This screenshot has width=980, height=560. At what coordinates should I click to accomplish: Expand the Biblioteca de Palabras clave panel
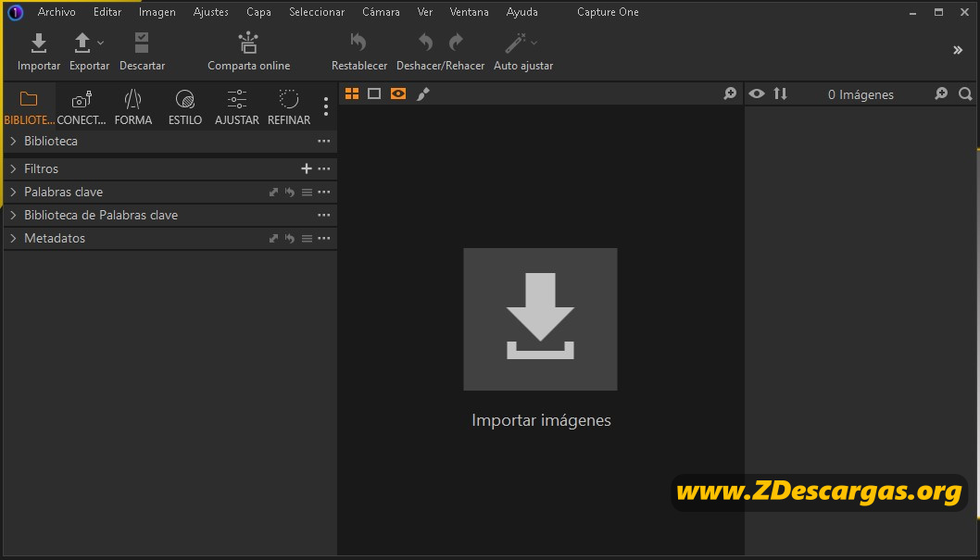[x=13, y=215]
